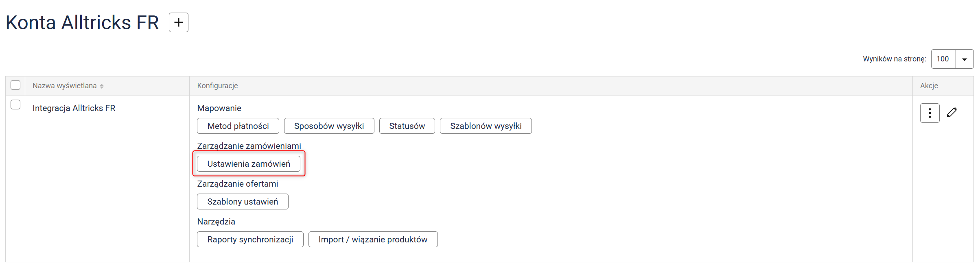This screenshot has width=980, height=268.
Task: Expand the results-per-page dropdown arrow
Action: pyautogui.click(x=964, y=59)
